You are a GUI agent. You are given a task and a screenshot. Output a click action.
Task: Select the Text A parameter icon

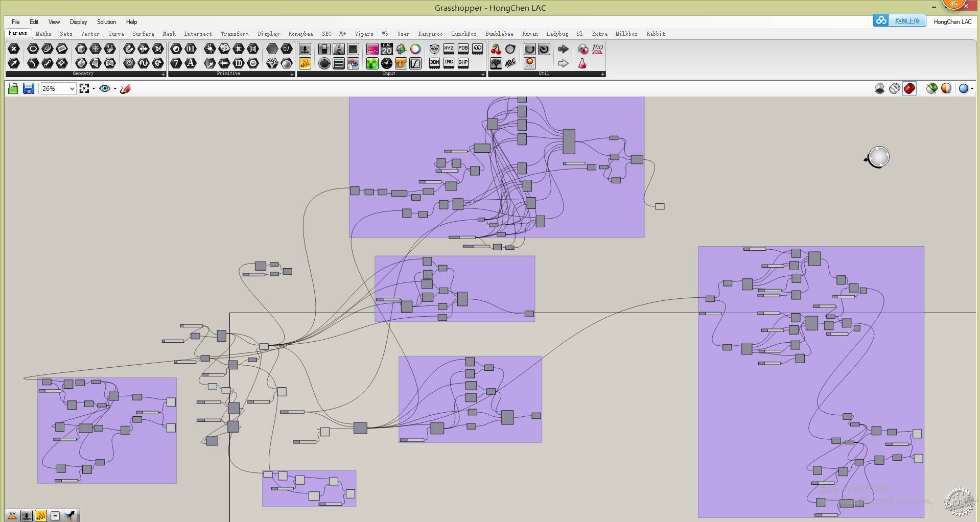click(191, 63)
